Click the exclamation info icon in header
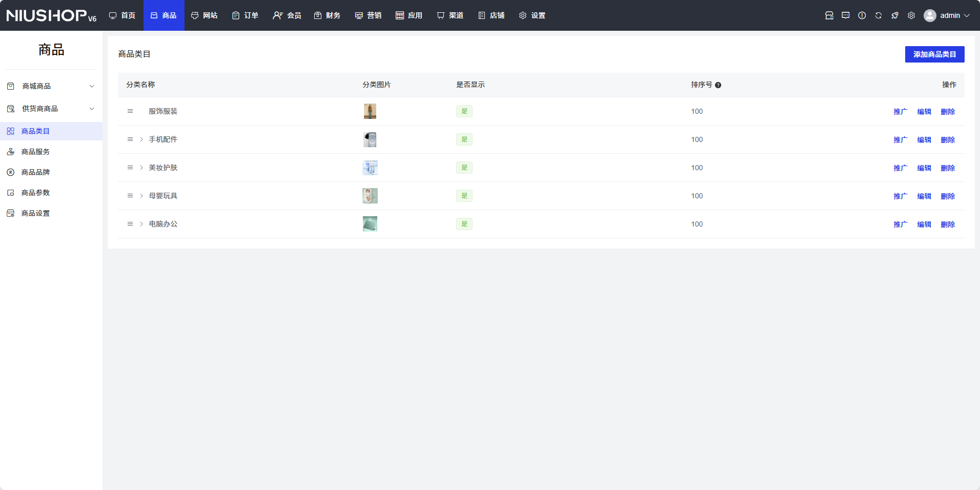Image resolution: width=980 pixels, height=490 pixels. (862, 15)
